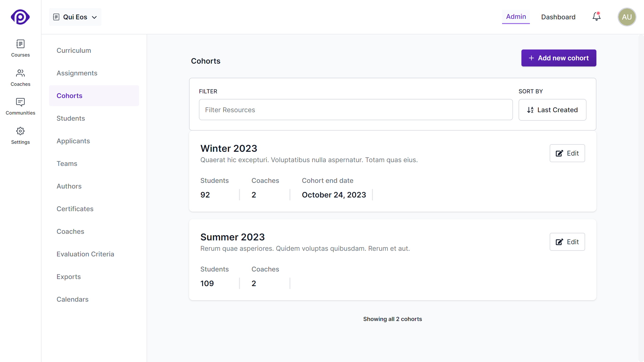
Task: Click the edit pencil icon for Summer 2023
Action: [x=559, y=242]
